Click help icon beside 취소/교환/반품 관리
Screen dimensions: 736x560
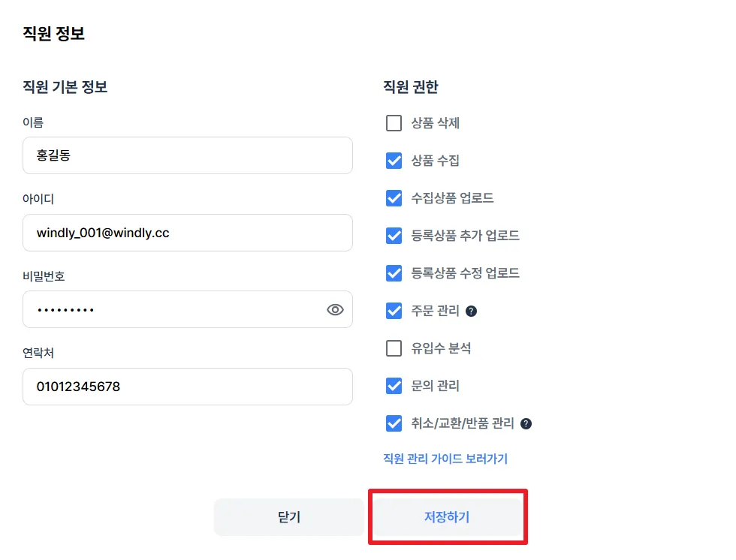tap(526, 423)
